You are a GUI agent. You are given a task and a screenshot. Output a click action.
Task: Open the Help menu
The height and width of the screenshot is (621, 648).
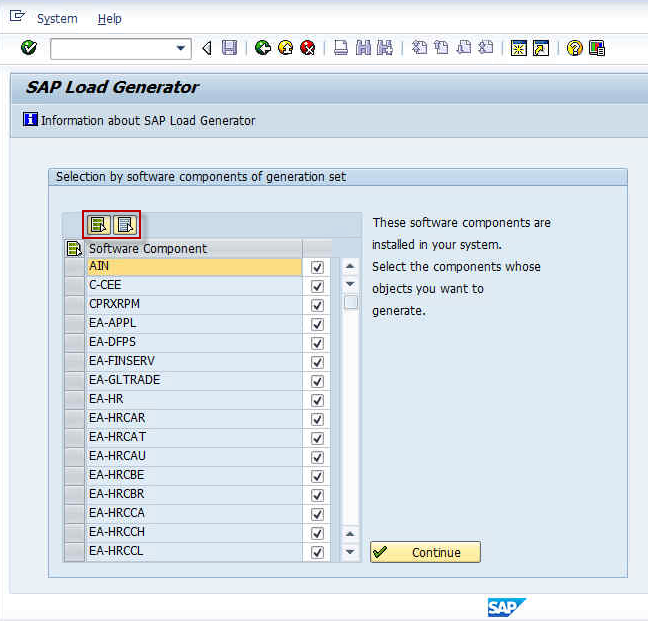click(110, 19)
